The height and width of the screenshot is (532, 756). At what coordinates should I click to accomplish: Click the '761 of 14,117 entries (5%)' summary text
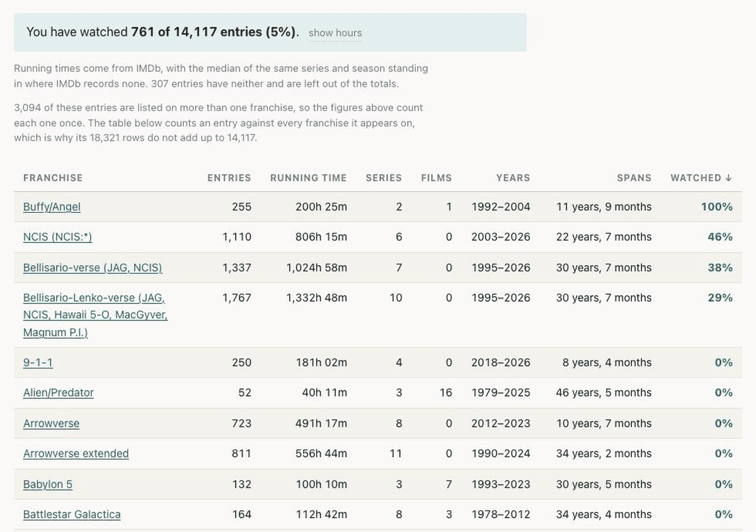(x=214, y=32)
